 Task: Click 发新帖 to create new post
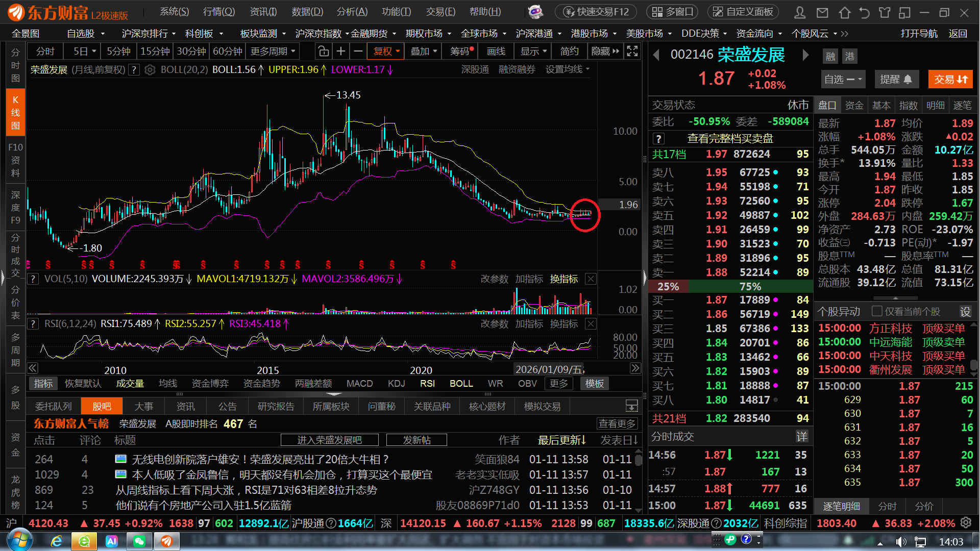pos(416,440)
